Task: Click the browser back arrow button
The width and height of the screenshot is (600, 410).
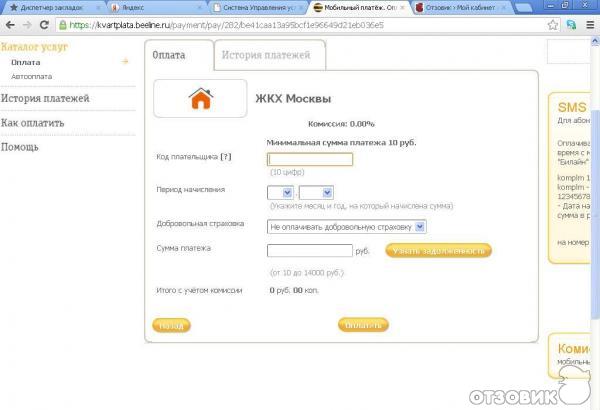Action: (x=9, y=24)
